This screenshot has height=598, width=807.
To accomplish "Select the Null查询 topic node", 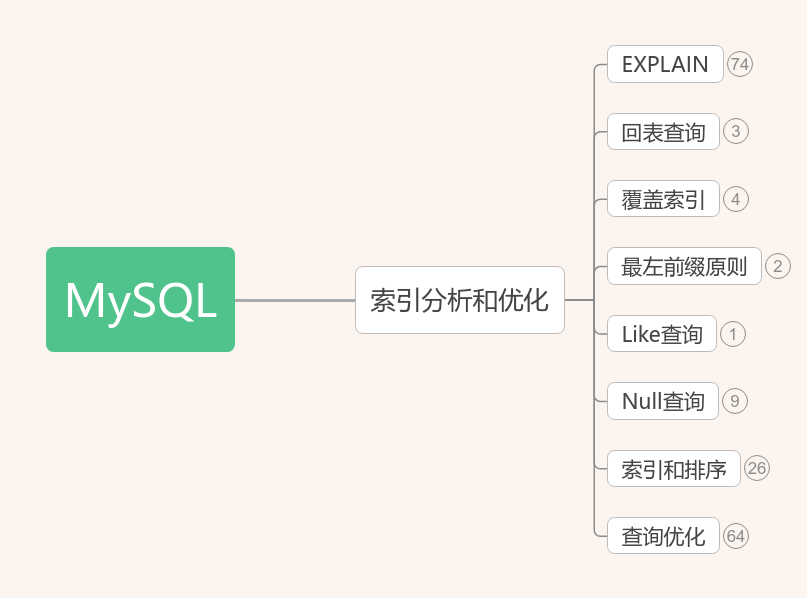I will click(662, 401).
